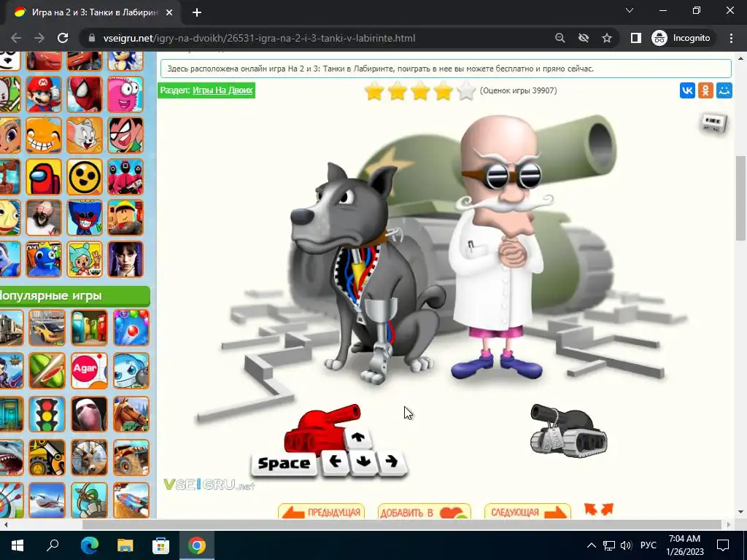Show hidden system tray icons
The height and width of the screenshot is (560, 747).
(591, 545)
